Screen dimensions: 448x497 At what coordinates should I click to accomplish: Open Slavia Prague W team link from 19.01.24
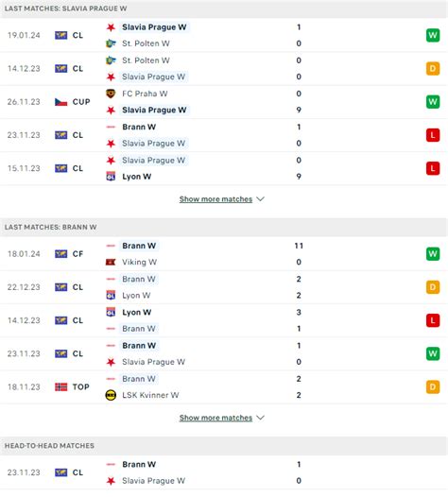[154, 27]
